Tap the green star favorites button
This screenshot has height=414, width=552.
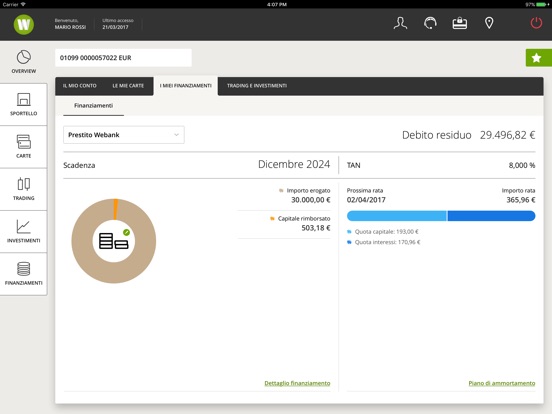539,58
